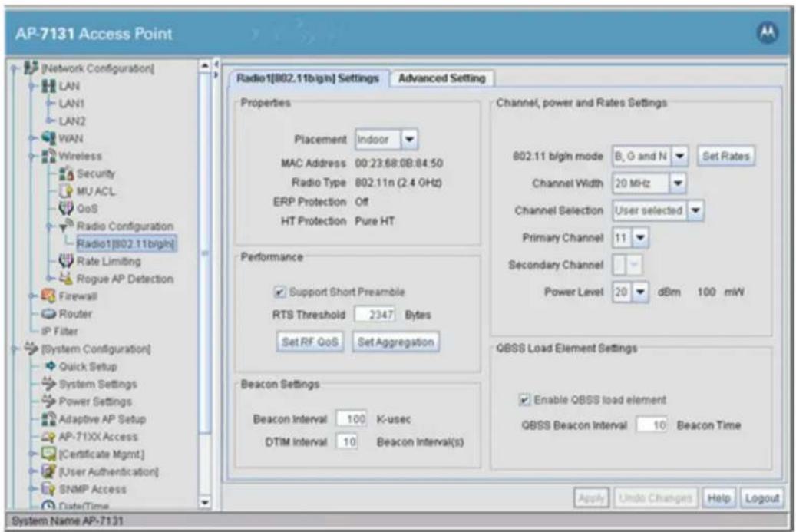Click the User Authentication icon

(48, 471)
